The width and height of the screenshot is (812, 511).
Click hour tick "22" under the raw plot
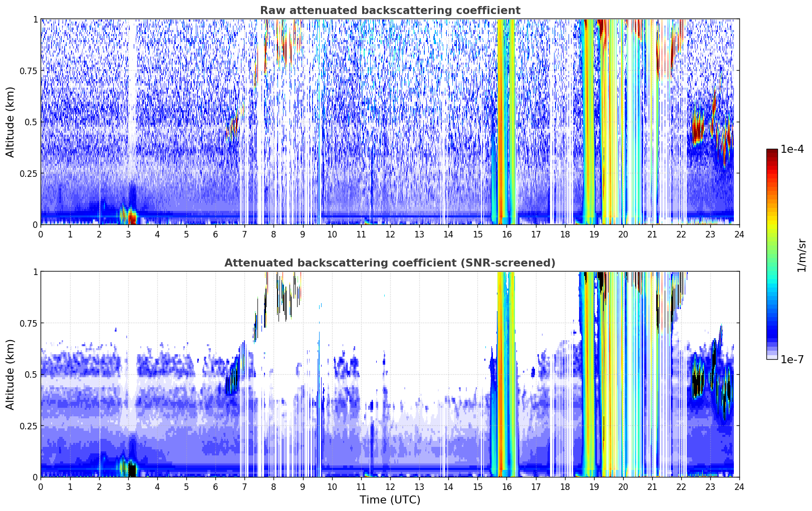(x=681, y=234)
